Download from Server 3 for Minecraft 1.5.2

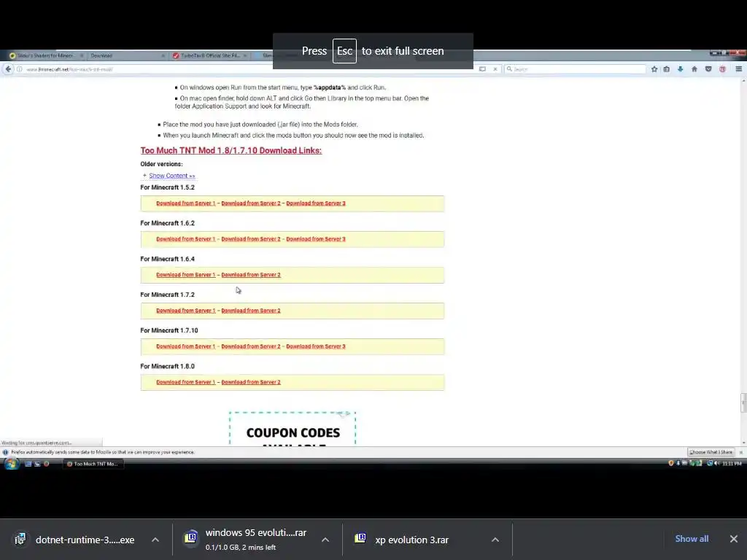[x=316, y=203]
